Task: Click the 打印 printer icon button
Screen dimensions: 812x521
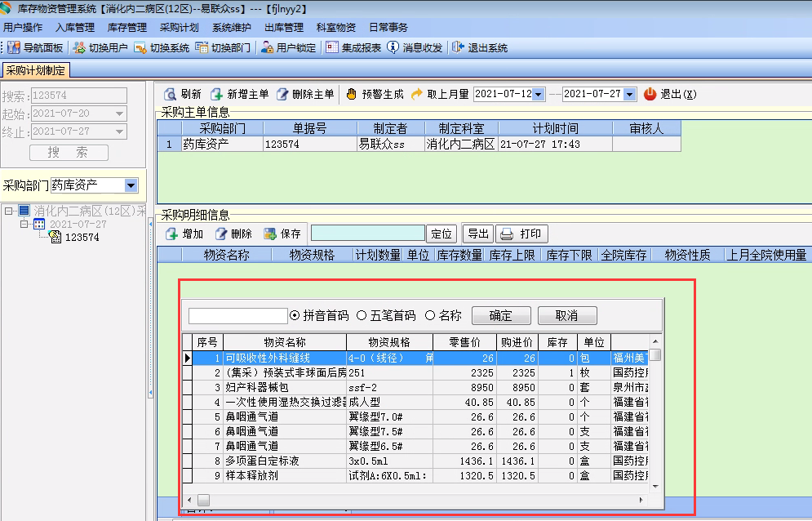Action: (x=521, y=234)
